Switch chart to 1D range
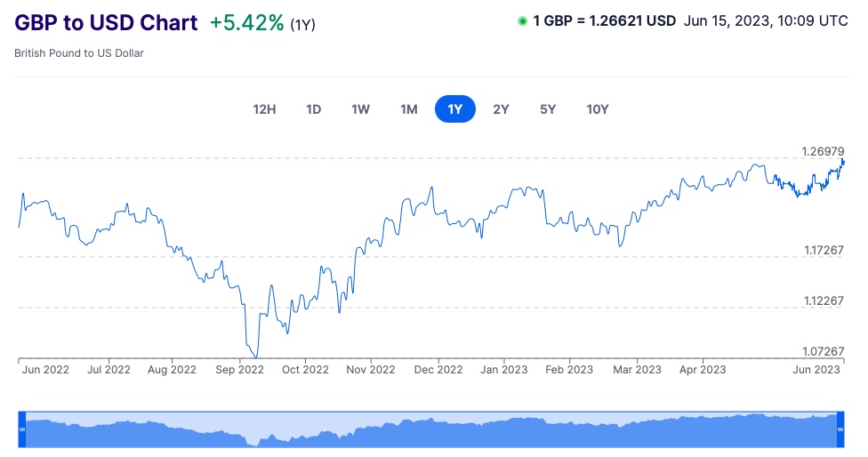Image resolution: width=868 pixels, height=457 pixels. click(x=313, y=109)
